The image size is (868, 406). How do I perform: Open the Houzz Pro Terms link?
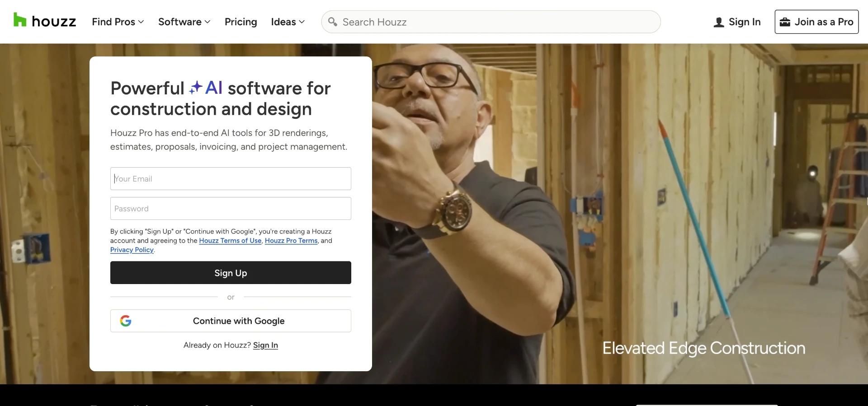(291, 241)
